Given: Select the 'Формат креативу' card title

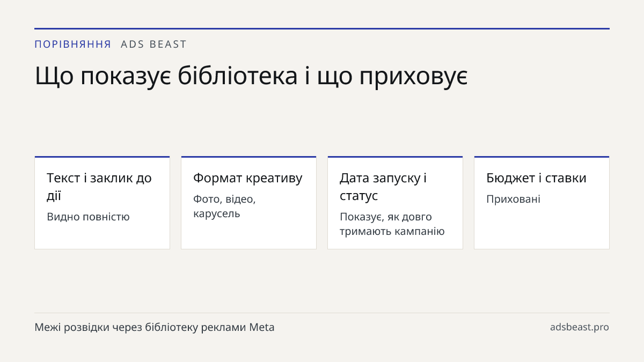Looking at the screenshot, I should [248, 178].
